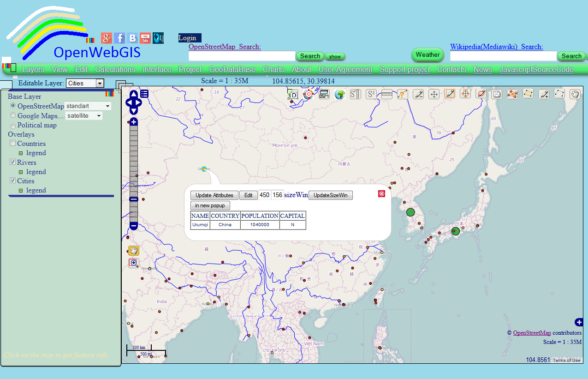588x379 pixels.
Task: Open the 3D view tool
Action: click(292, 94)
